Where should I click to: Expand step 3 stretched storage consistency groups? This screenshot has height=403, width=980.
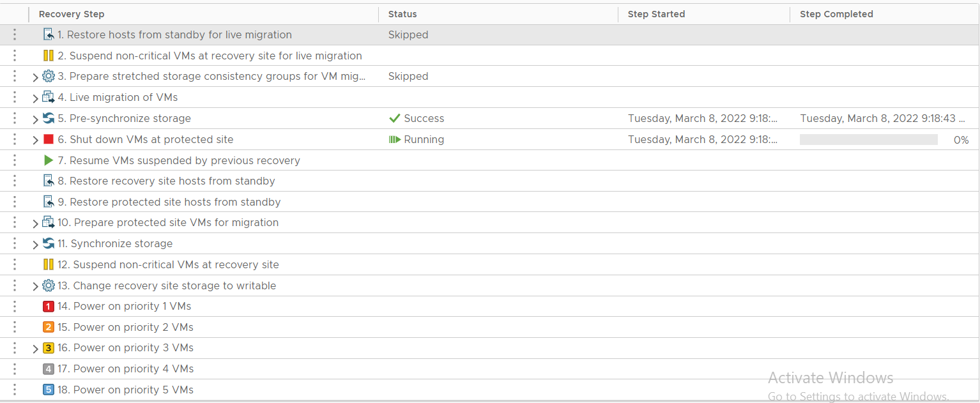35,77
